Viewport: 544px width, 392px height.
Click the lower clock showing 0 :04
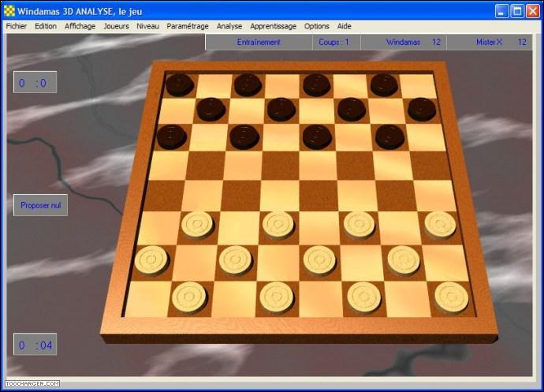coord(35,345)
